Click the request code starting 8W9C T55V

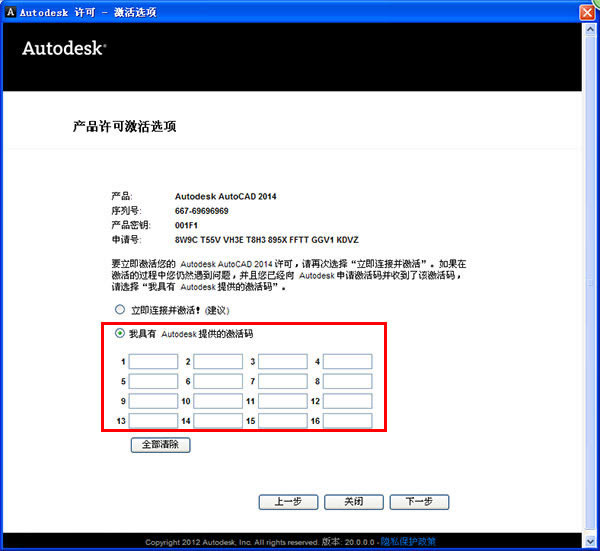(267, 240)
